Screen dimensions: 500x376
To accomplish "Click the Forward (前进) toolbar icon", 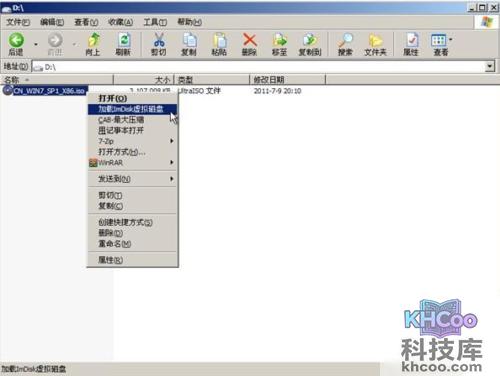I will [55, 40].
